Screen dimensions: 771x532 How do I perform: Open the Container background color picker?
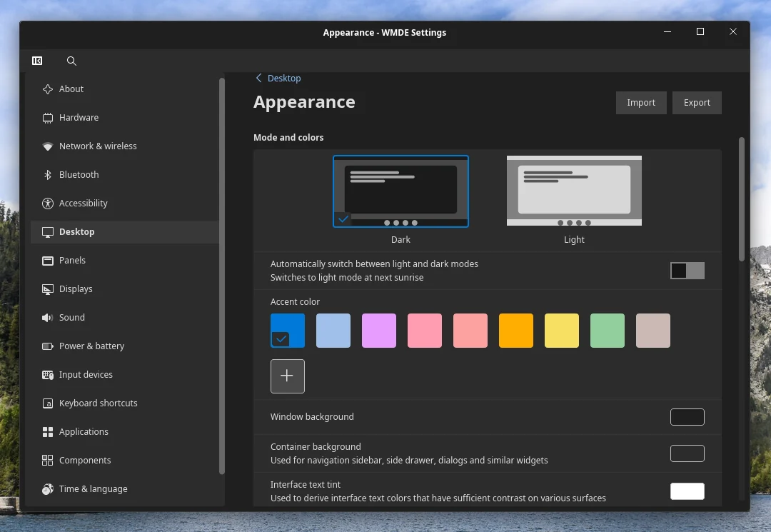tap(687, 453)
